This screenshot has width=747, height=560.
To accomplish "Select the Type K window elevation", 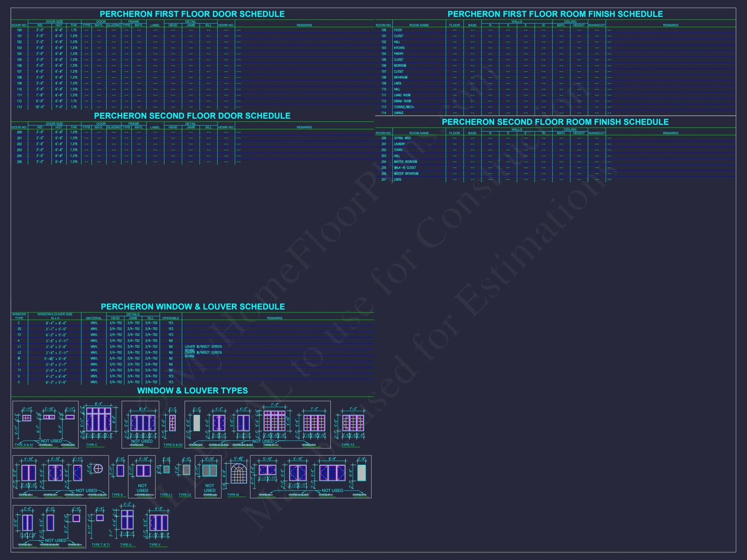I will point(120,471).
